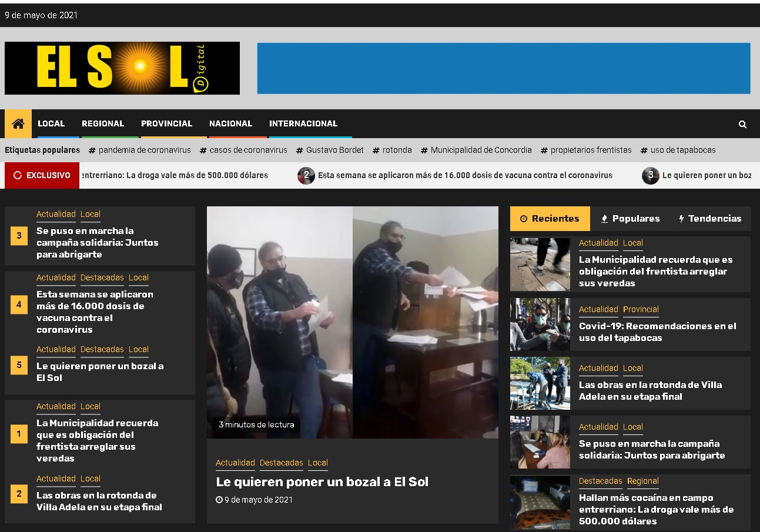Select the 'casos de coronavirus' tag
The height and width of the screenshot is (532, 760).
[x=243, y=150]
